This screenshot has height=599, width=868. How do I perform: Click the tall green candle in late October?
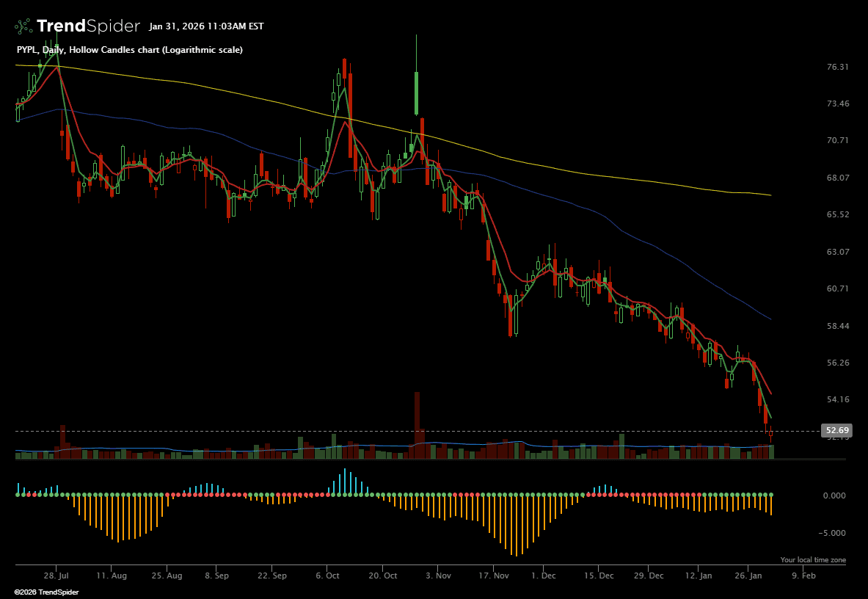tap(416, 92)
